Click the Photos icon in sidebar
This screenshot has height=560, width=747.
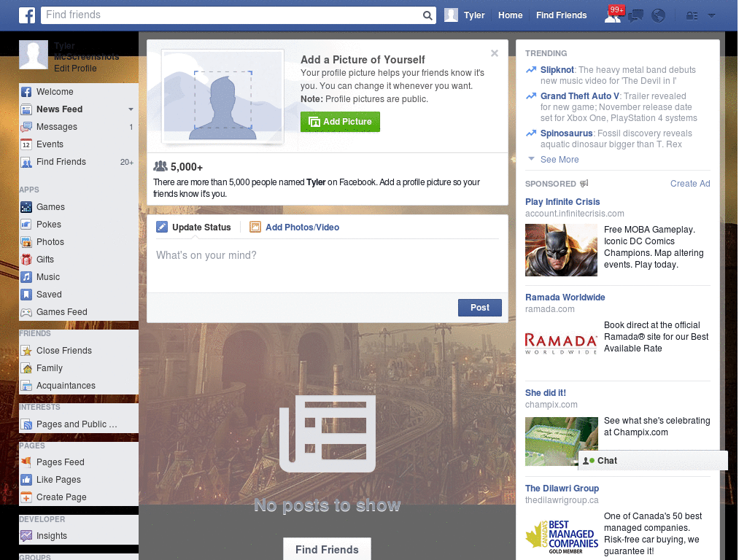26,242
